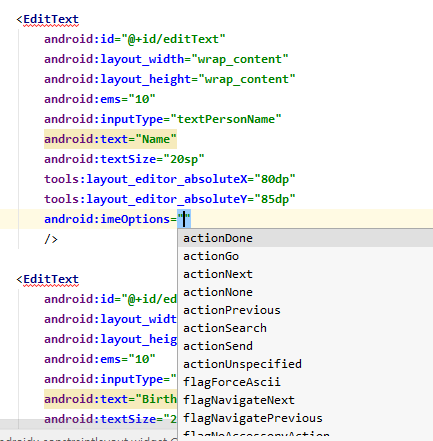433x441 pixels.
Task: Click layout_editor_absoluteY="85dp" line
Action: 170,199
